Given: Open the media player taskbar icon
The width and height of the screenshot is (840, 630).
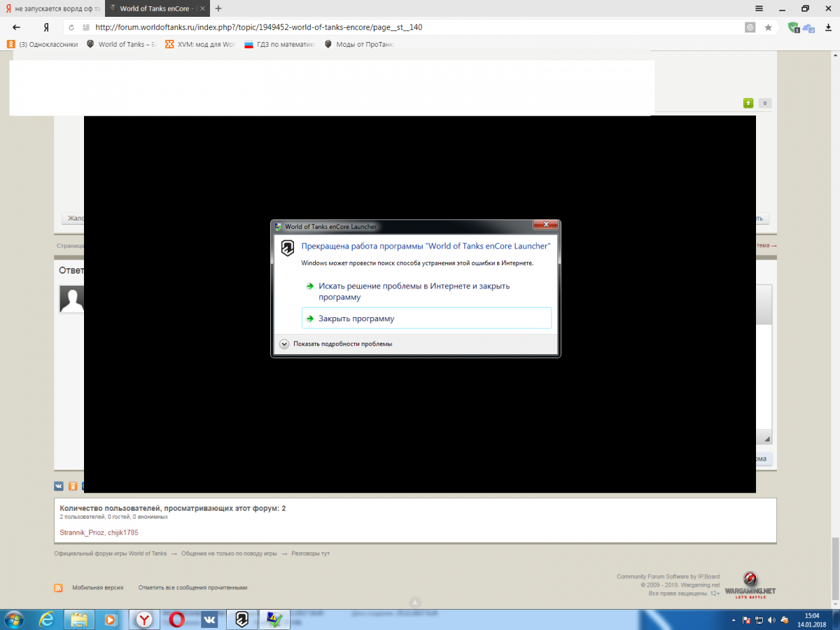Looking at the screenshot, I should point(111,619).
